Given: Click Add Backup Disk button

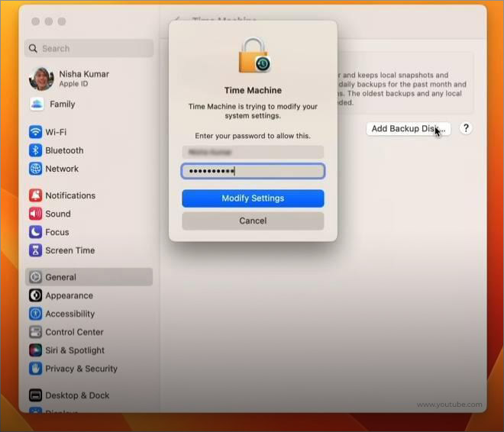Looking at the screenshot, I should pos(409,129).
